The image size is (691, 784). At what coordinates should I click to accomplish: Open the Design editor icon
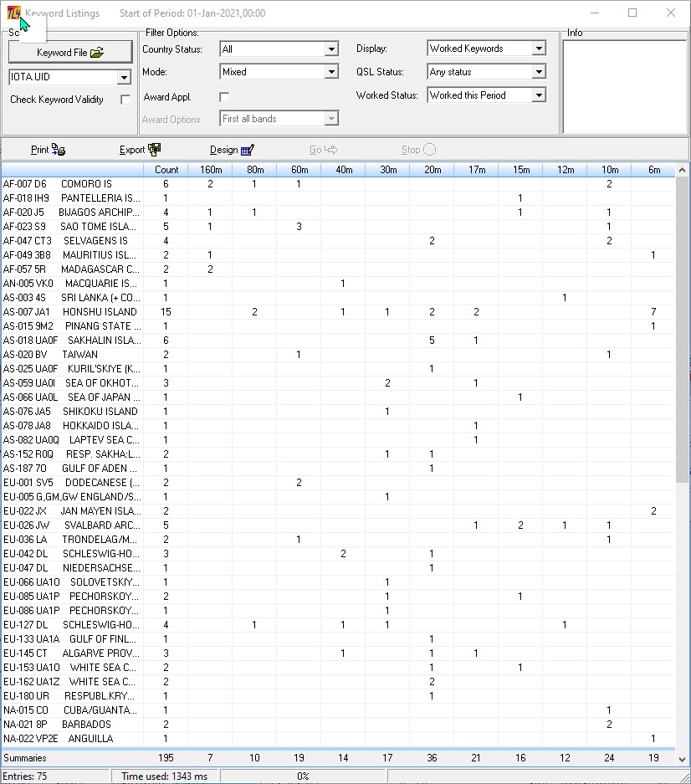pyautogui.click(x=247, y=150)
